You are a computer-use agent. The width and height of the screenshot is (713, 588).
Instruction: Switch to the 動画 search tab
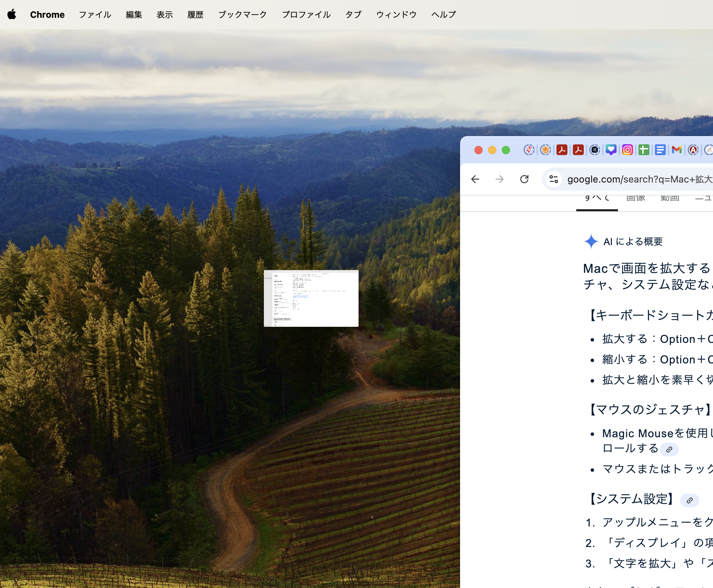point(670,198)
